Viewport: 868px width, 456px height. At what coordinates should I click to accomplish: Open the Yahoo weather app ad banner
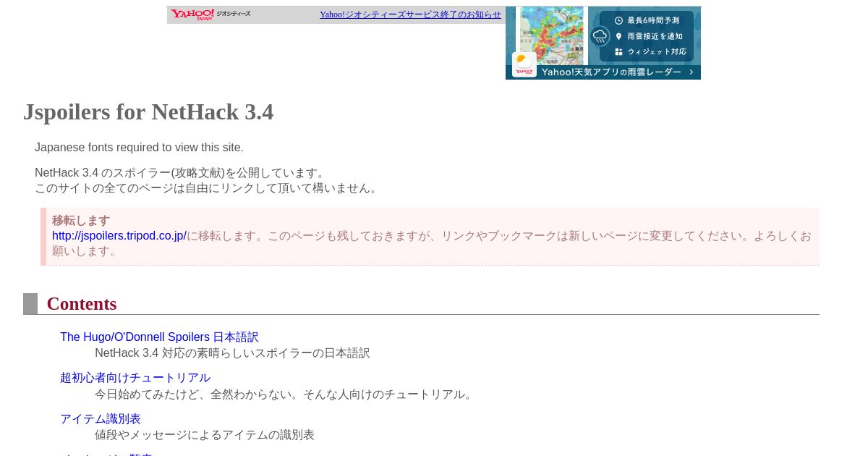(603, 43)
